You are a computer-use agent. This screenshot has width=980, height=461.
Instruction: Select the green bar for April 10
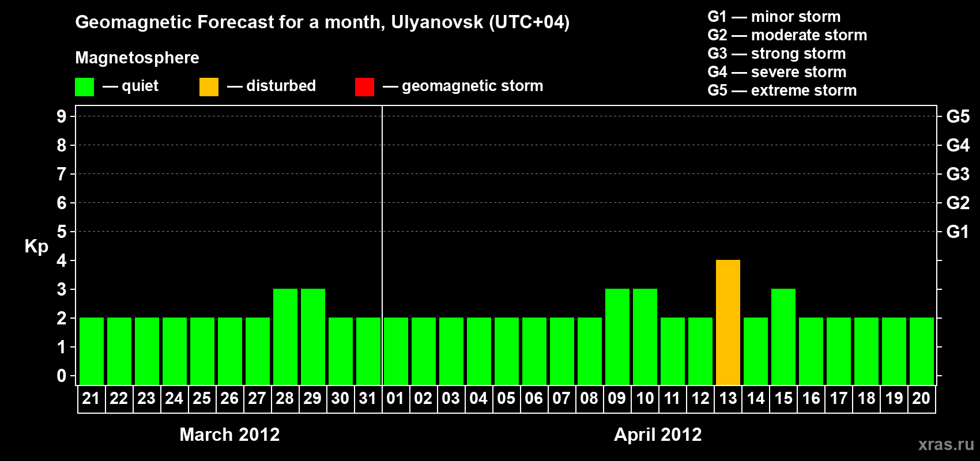(645, 337)
